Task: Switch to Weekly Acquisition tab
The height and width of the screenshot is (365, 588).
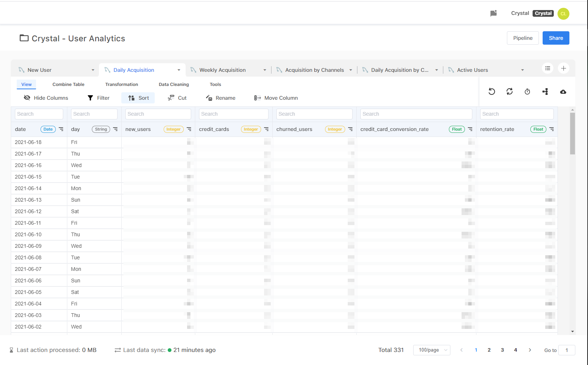Action: 222,70
